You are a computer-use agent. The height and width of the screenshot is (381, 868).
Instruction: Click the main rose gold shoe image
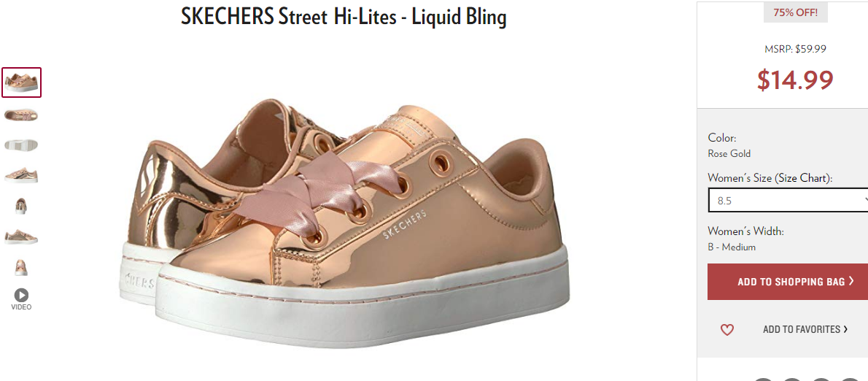tap(344, 224)
